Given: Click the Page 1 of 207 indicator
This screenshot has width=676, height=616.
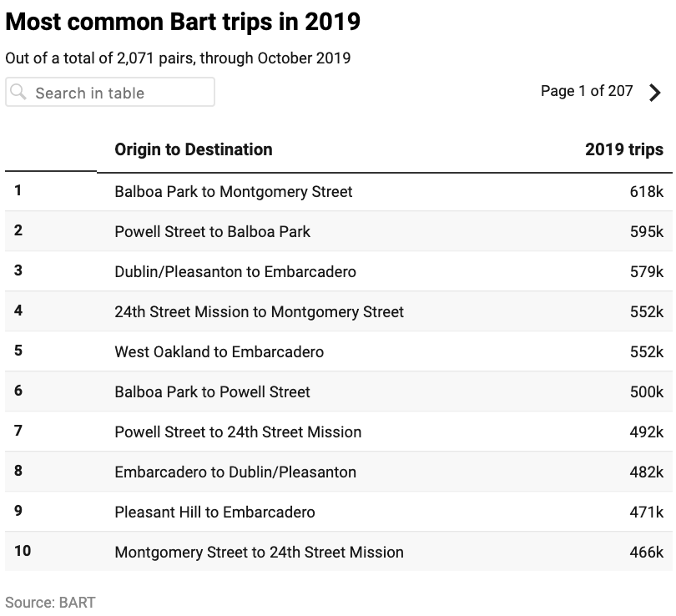Looking at the screenshot, I should [587, 91].
